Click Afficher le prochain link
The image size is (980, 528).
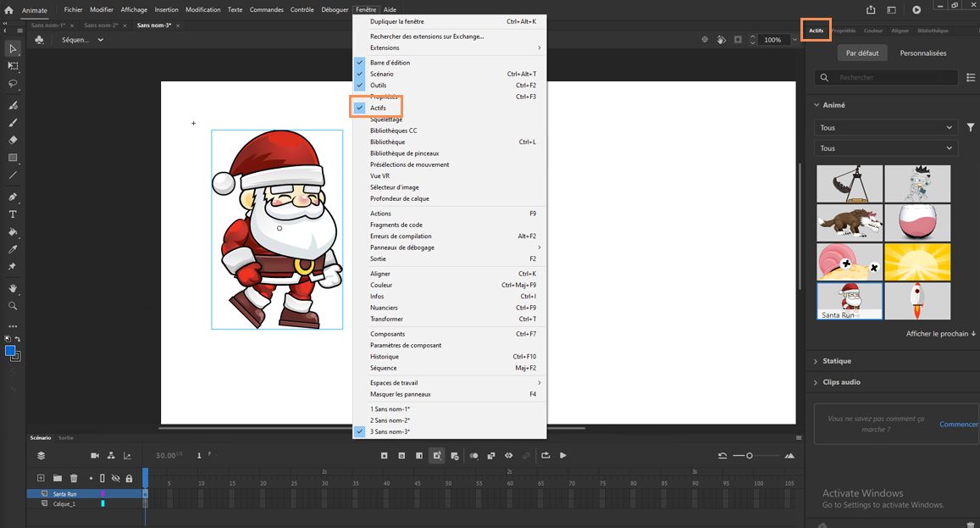(941, 333)
